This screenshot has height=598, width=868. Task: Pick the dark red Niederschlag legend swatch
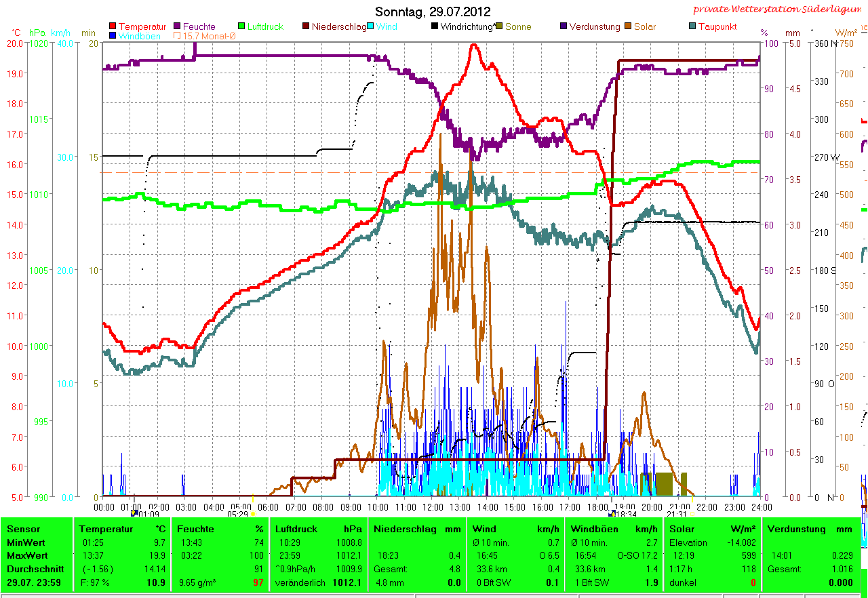307,26
